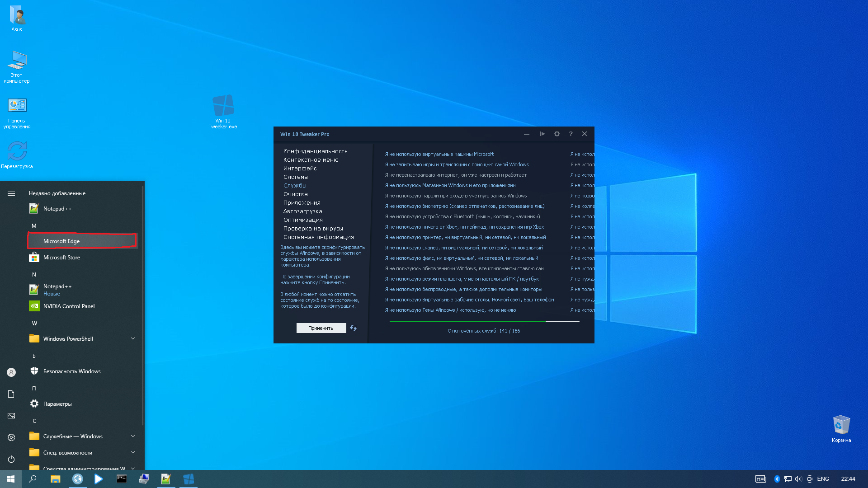Image resolution: width=868 pixels, height=488 pixels.
Task: Select the Корзина recycle bin icon
Action: click(841, 429)
